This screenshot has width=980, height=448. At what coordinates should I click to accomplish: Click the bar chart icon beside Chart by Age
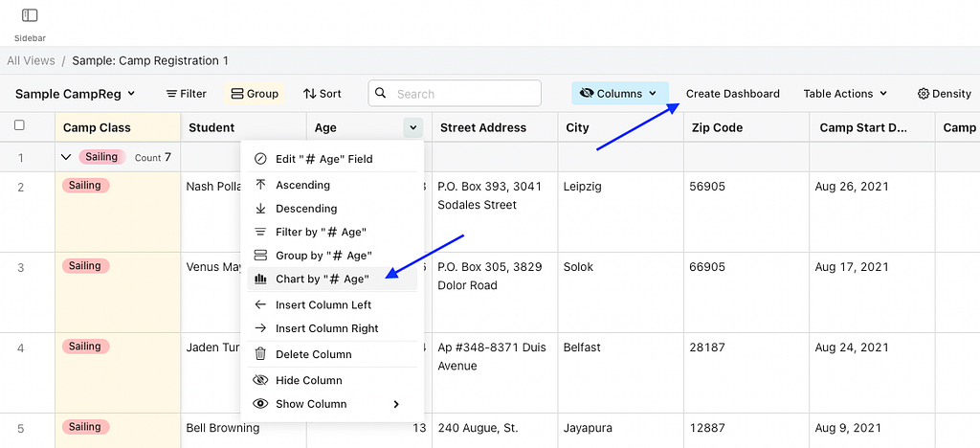[260, 280]
